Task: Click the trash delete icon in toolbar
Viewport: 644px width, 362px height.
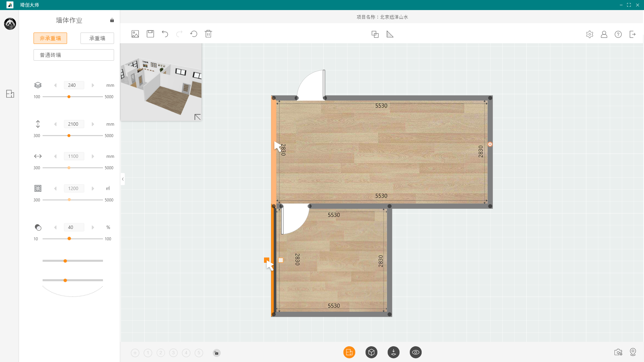Action: click(x=208, y=34)
